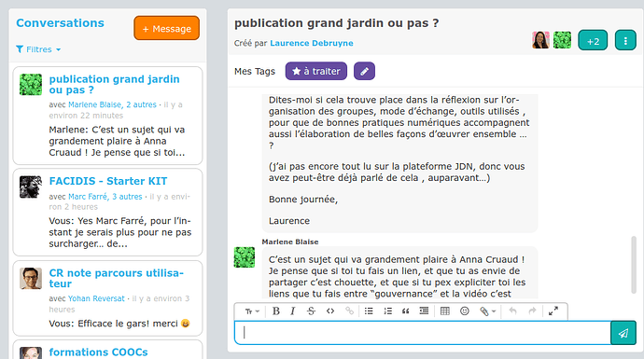
Task: Open the emoji picker
Action: (465, 311)
